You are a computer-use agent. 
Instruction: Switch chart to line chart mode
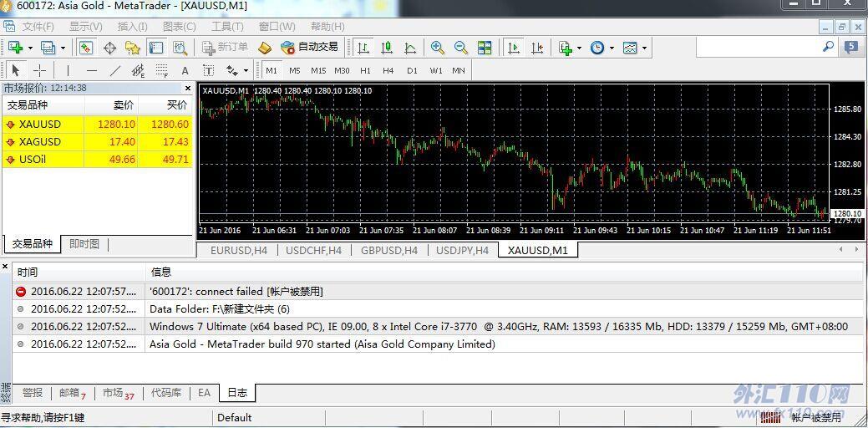coord(410,48)
